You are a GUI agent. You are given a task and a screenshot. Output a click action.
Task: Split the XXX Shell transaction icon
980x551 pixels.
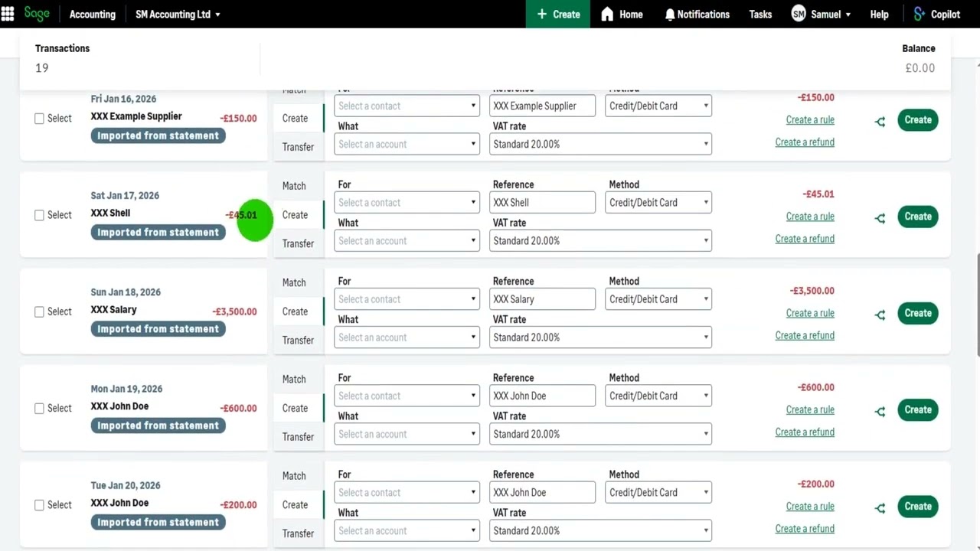point(880,217)
